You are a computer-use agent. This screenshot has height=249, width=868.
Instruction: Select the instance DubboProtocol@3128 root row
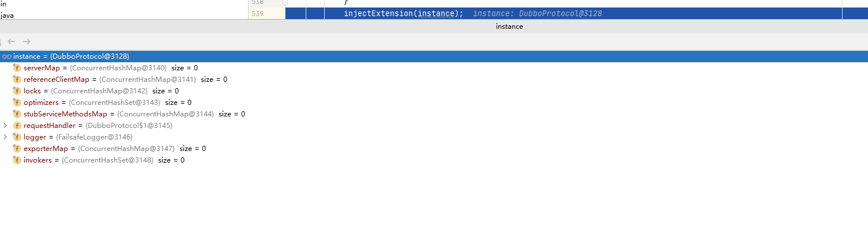pos(434,56)
